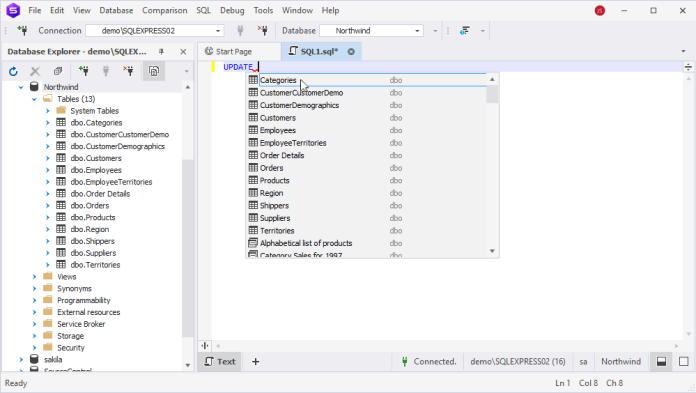Image resolution: width=696 pixels, height=393 pixels.
Task: Expand the sakila database node
Action: tap(21, 360)
